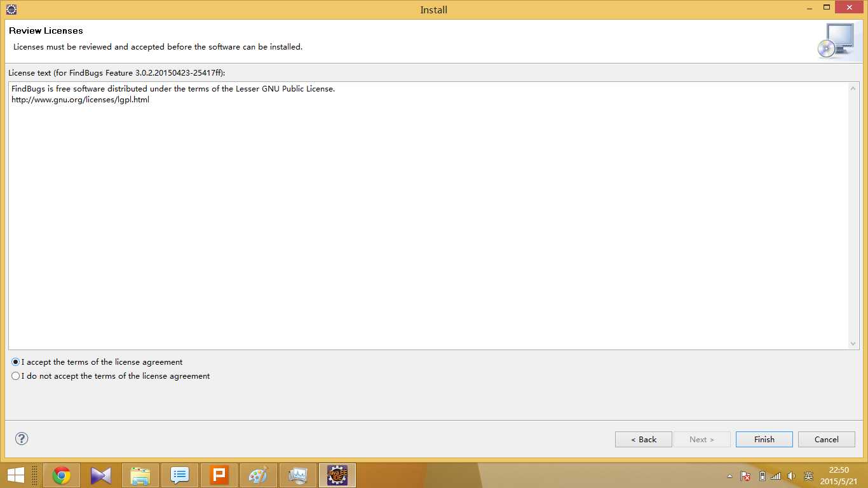
Task: Click the scroll up arrow of license text
Action: [853, 88]
